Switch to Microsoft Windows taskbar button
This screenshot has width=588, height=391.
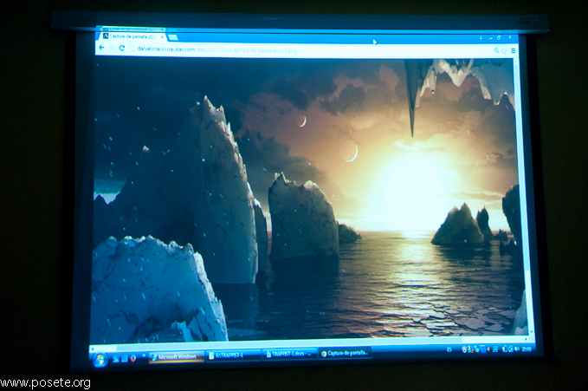177,357
